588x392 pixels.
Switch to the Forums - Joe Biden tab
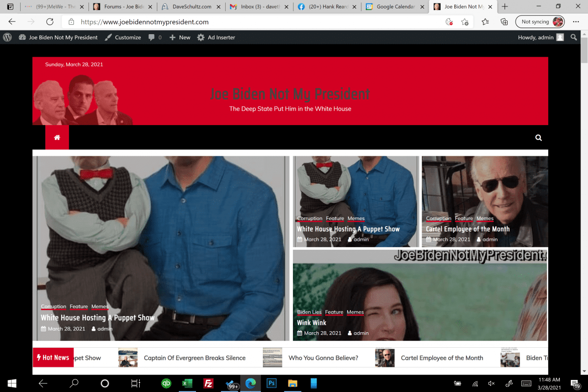(x=122, y=7)
